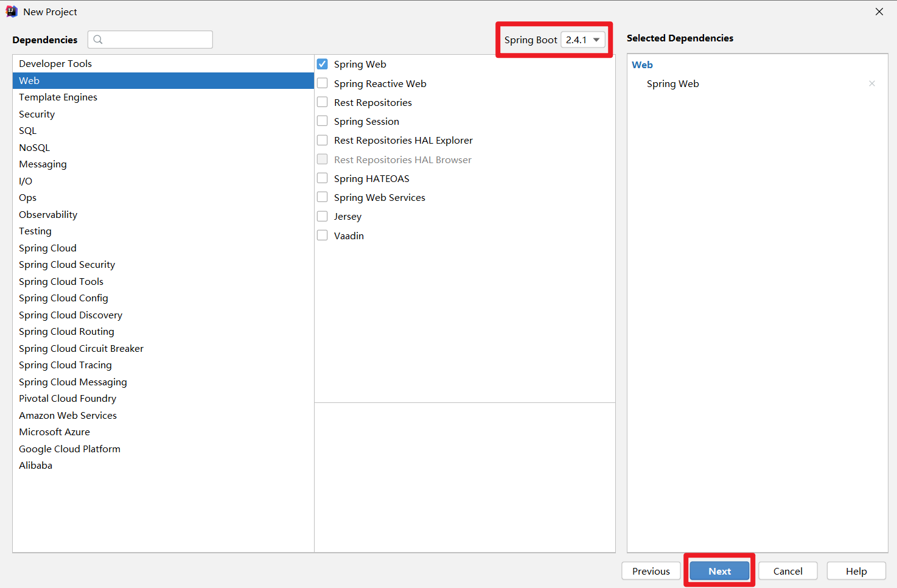Click the Web group in Selected Dependencies
Viewport: 897px width, 588px height.
pyautogui.click(x=642, y=65)
